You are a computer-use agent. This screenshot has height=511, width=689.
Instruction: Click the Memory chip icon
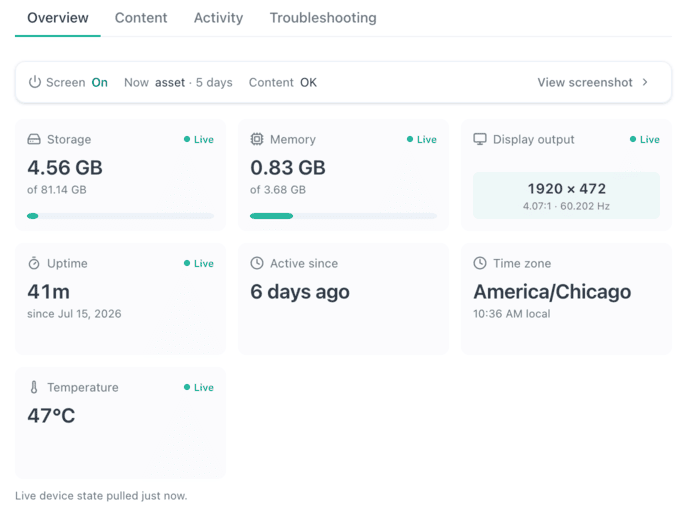coord(257,139)
